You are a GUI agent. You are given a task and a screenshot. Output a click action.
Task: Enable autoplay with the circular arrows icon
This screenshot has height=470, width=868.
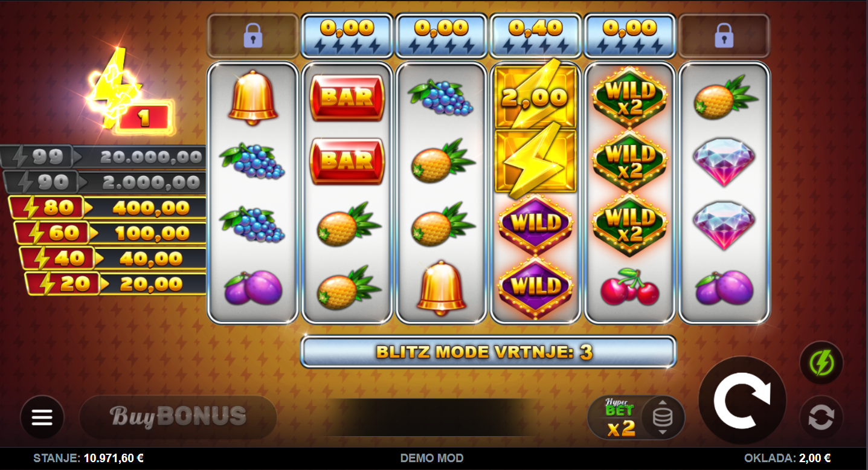tap(821, 417)
